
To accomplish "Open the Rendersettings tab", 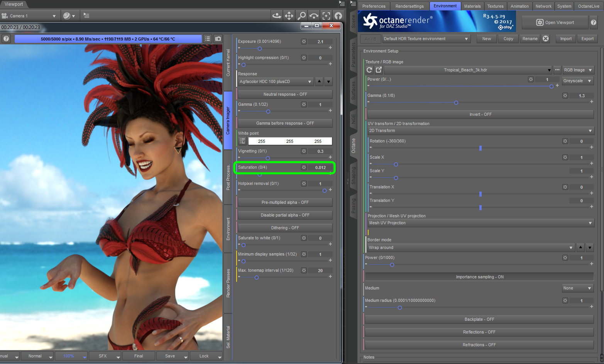I will tap(409, 6).
